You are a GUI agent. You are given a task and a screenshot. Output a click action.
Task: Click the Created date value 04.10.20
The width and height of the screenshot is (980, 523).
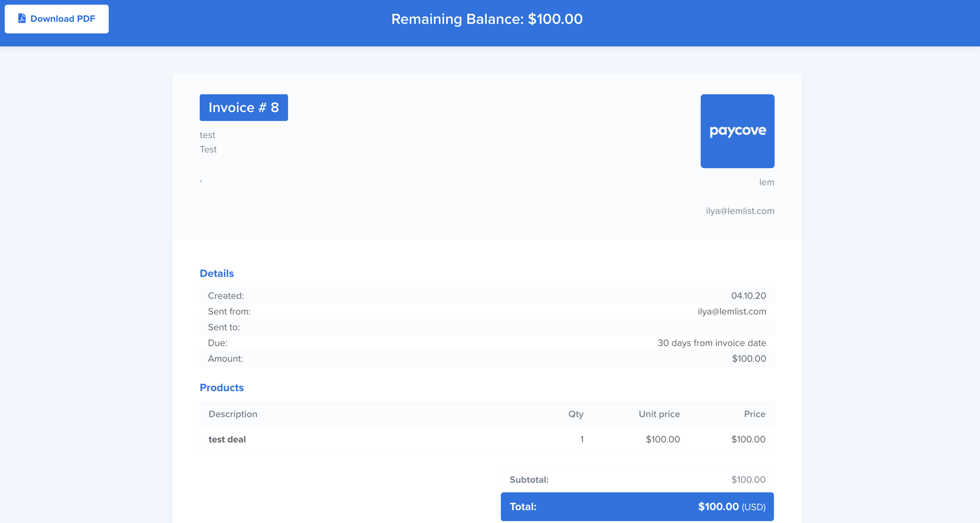click(x=748, y=296)
